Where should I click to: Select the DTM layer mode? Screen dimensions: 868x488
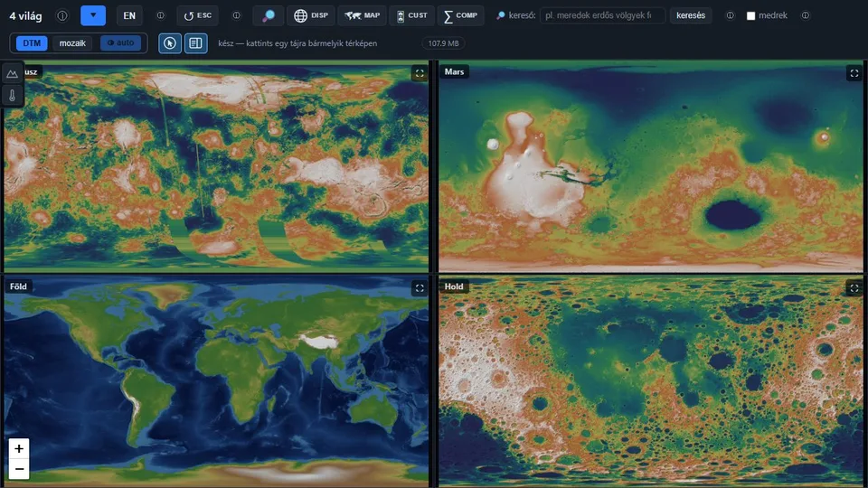[32, 43]
